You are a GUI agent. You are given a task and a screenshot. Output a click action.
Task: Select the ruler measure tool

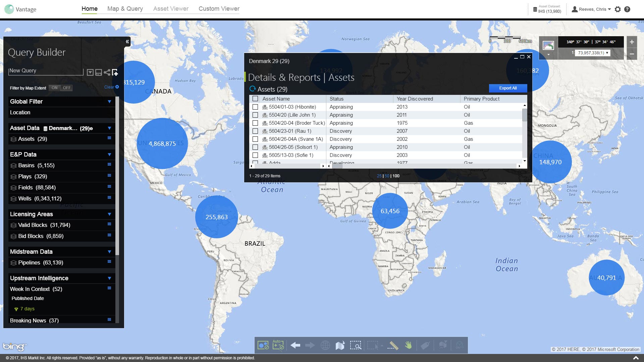point(393,345)
